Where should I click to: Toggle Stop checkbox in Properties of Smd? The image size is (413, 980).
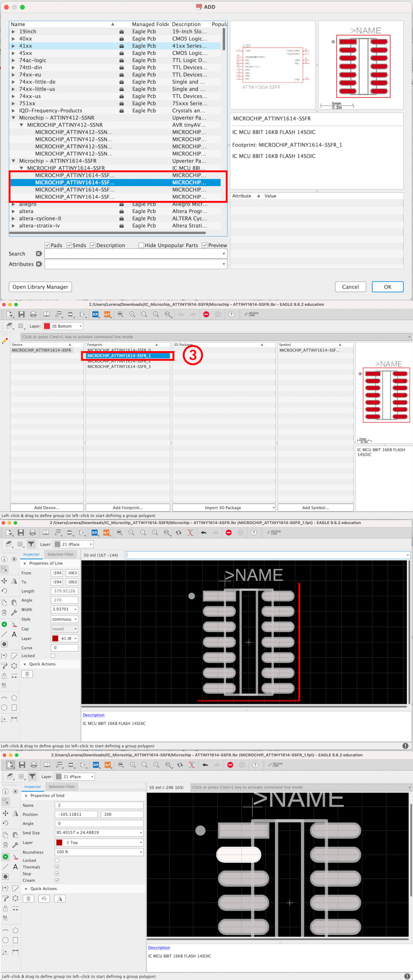tap(57, 874)
